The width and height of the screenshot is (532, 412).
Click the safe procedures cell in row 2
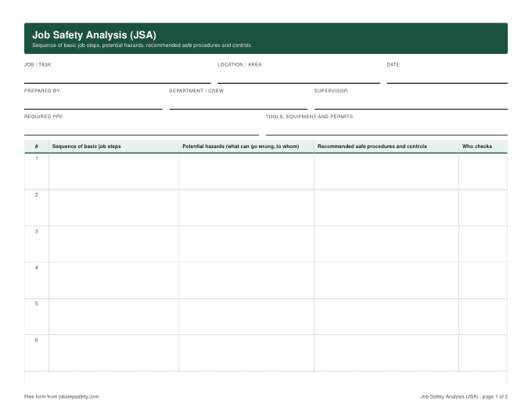coord(386,208)
